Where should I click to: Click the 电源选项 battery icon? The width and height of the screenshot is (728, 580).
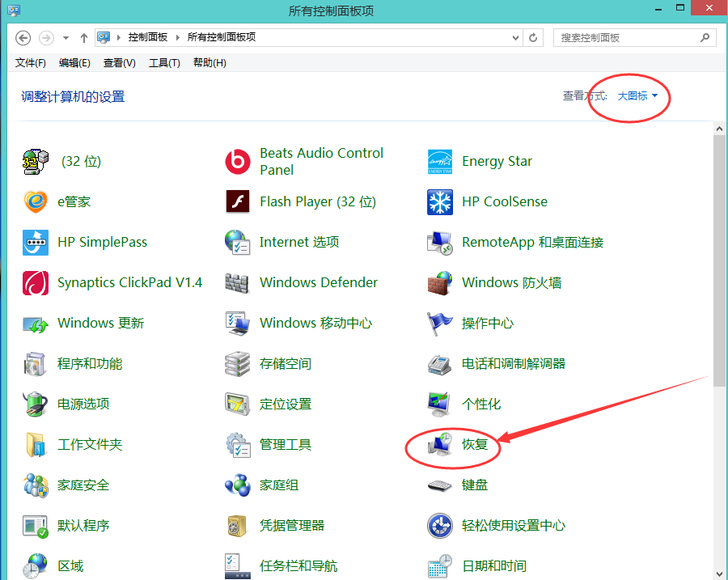click(x=36, y=404)
